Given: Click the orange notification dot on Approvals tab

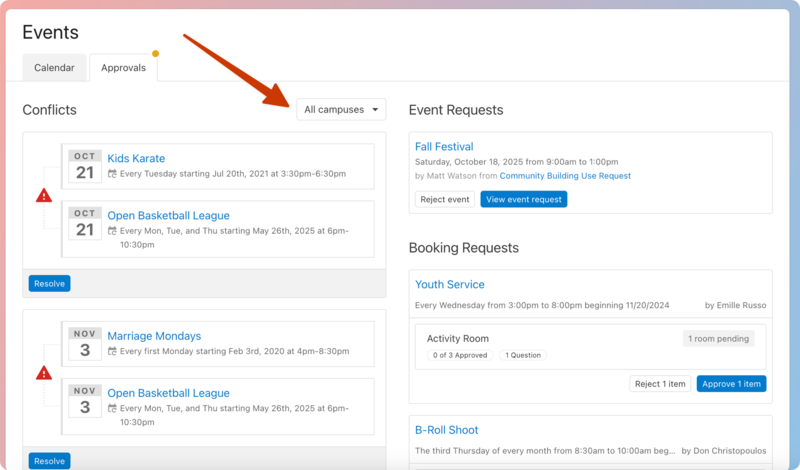Looking at the screenshot, I should tap(155, 54).
